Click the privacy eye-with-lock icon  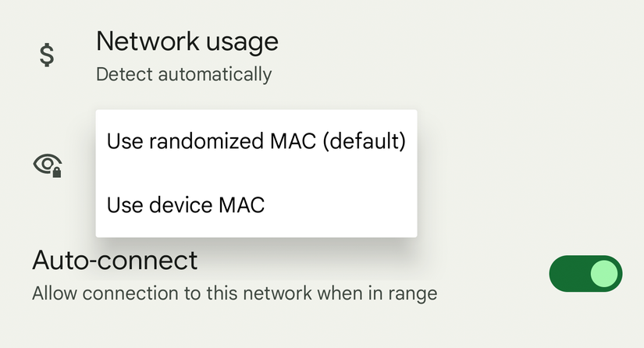click(x=48, y=165)
